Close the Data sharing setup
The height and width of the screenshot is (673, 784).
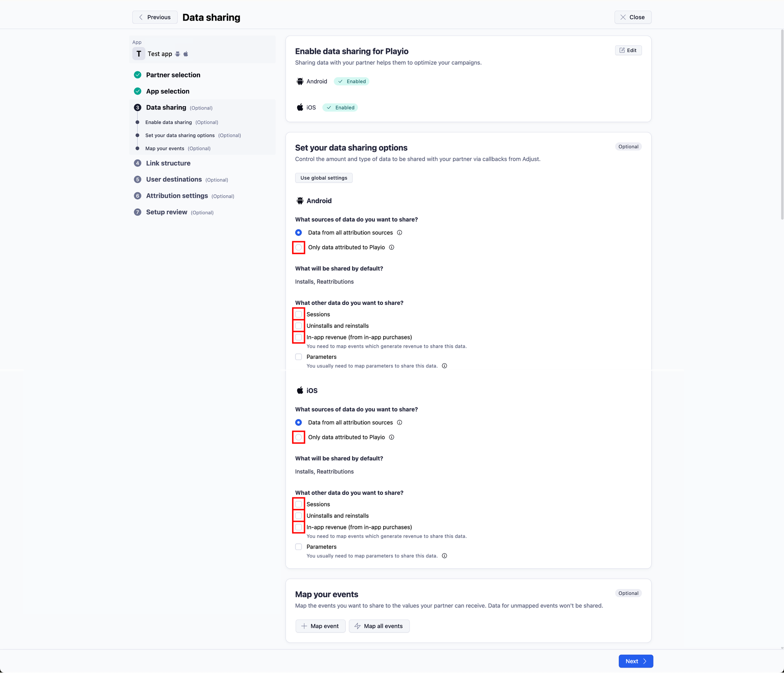(x=633, y=17)
